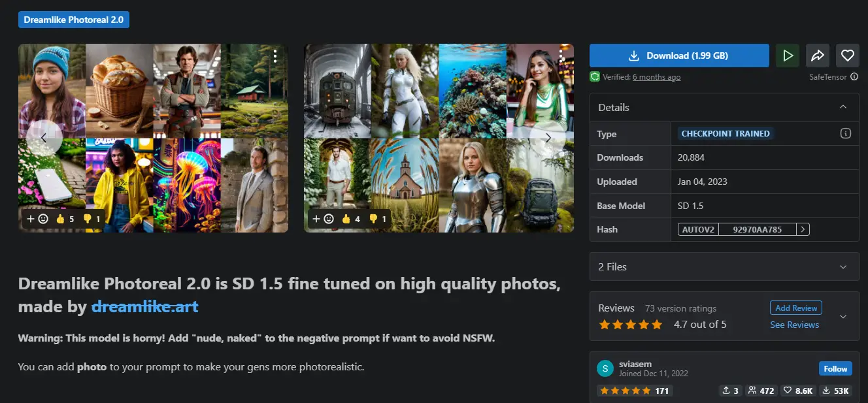Click the arrow next to hash value
The width and height of the screenshot is (868, 403).
(803, 229)
